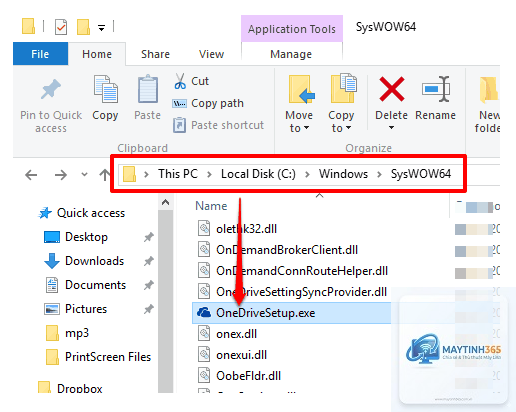This screenshot has height=412, width=516.
Task: Unpin Desktop using its pin icon
Action: [x=149, y=237]
